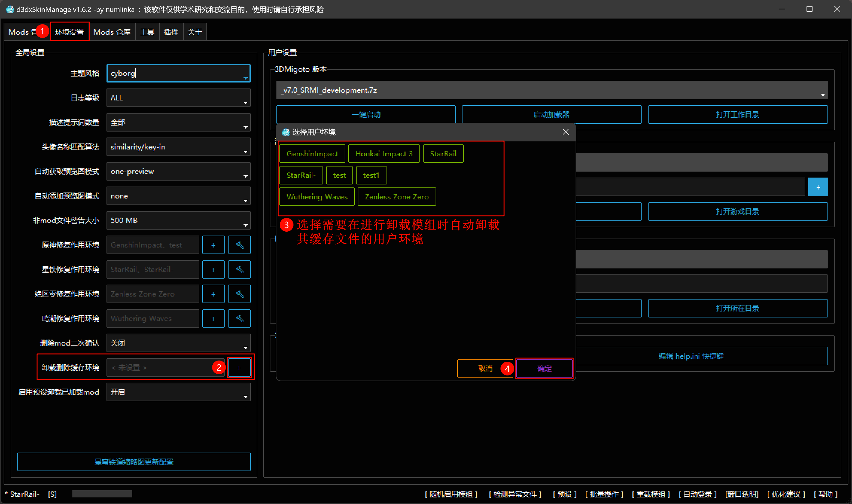Click the 打开所在目录 button
The image size is (852, 504).
click(x=737, y=308)
